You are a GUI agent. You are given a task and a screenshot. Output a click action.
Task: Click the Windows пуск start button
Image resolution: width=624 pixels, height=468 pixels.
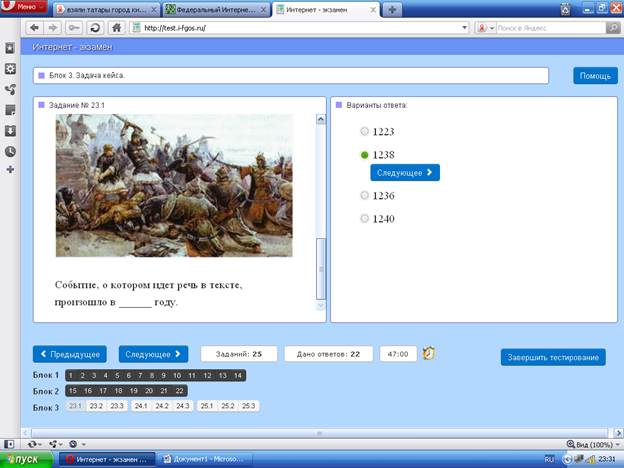(26, 460)
